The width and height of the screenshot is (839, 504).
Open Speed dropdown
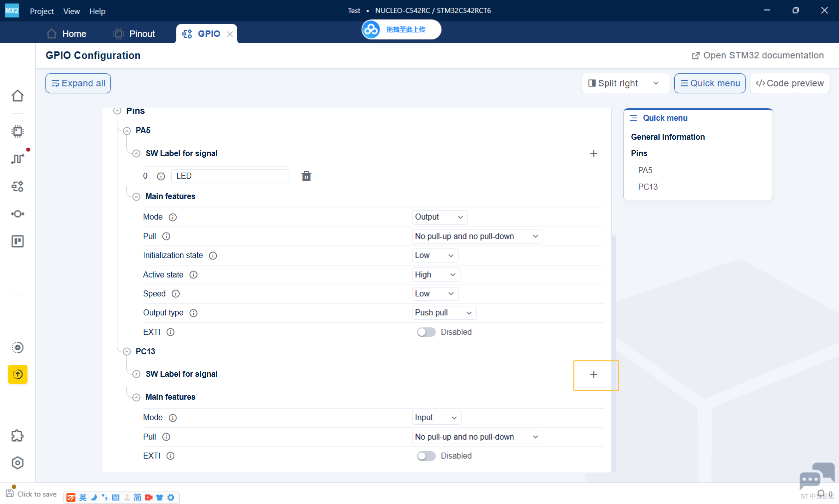[x=435, y=294]
